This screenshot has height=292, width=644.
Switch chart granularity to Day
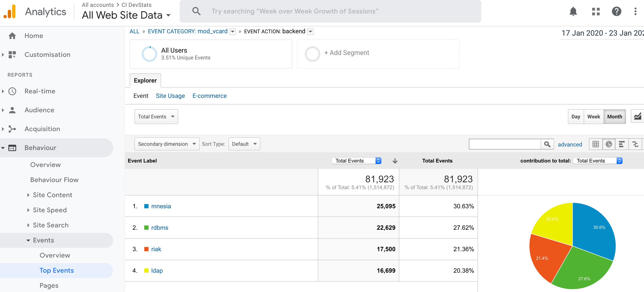(x=576, y=116)
